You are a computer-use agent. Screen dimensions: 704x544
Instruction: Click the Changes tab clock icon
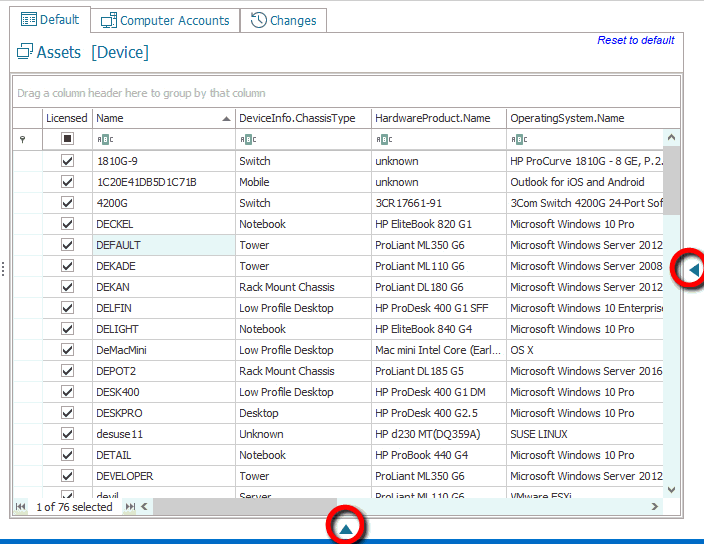(259, 20)
